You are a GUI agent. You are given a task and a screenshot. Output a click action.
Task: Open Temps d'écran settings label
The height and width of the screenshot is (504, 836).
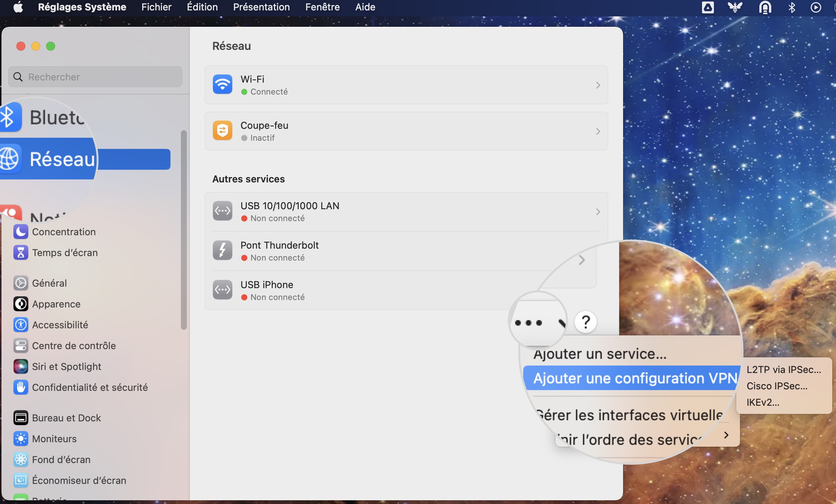[65, 252]
